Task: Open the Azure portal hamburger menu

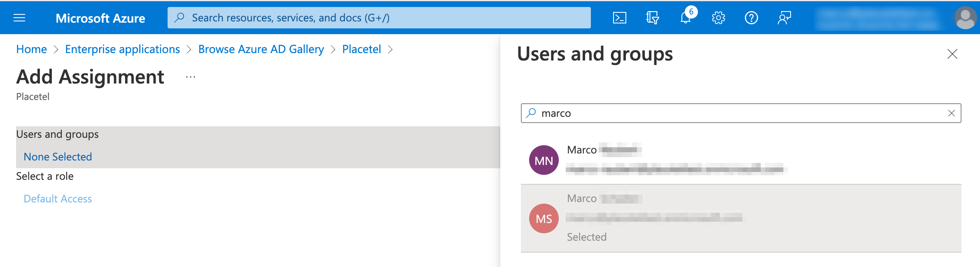Action: pos(19,18)
